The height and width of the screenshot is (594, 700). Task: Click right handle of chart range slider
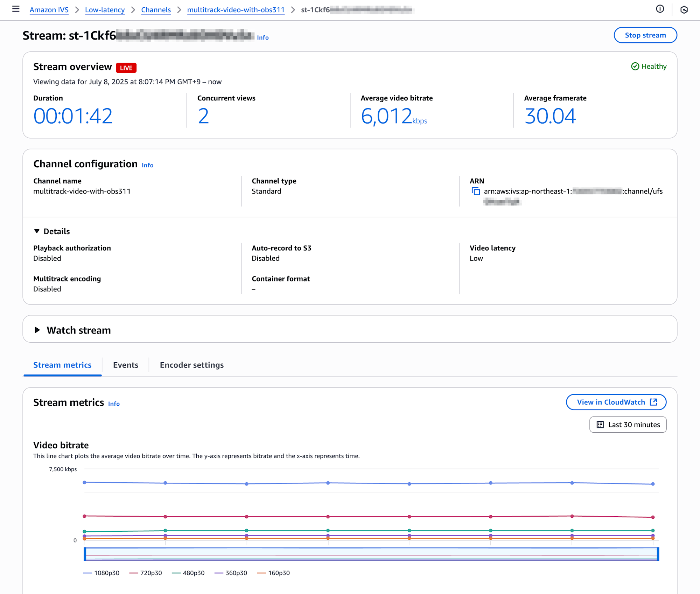click(658, 554)
